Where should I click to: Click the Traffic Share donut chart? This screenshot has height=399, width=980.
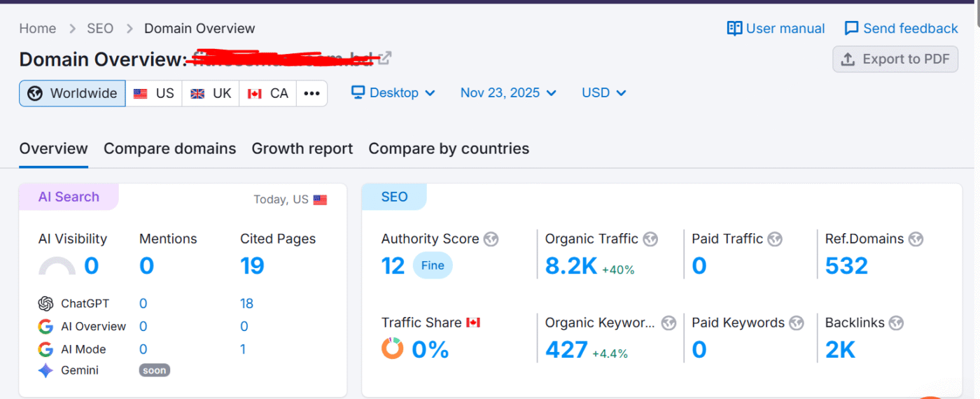392,349
